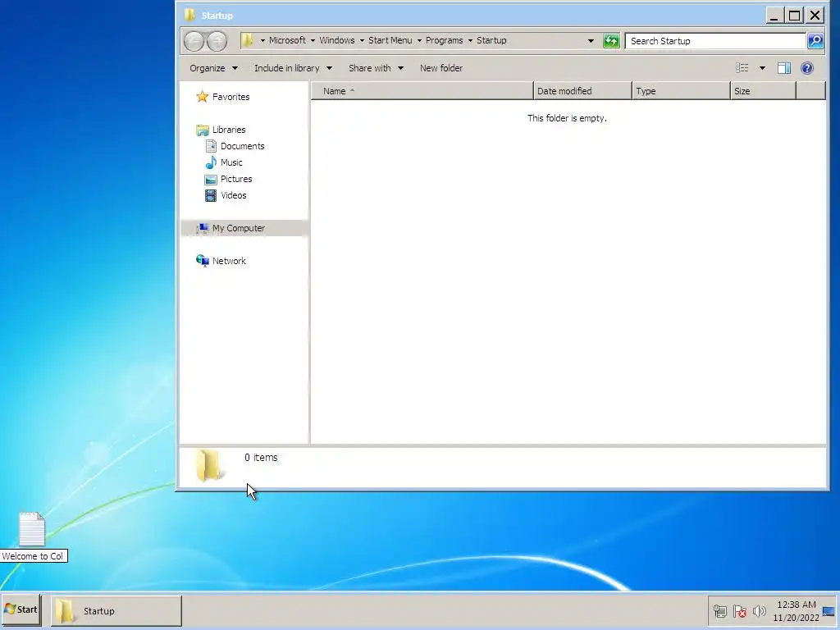Image resolution: width=840 pixels, height=630 pixels.
Task: Open the Organize dropdown menu
Action: click(213, 68)
